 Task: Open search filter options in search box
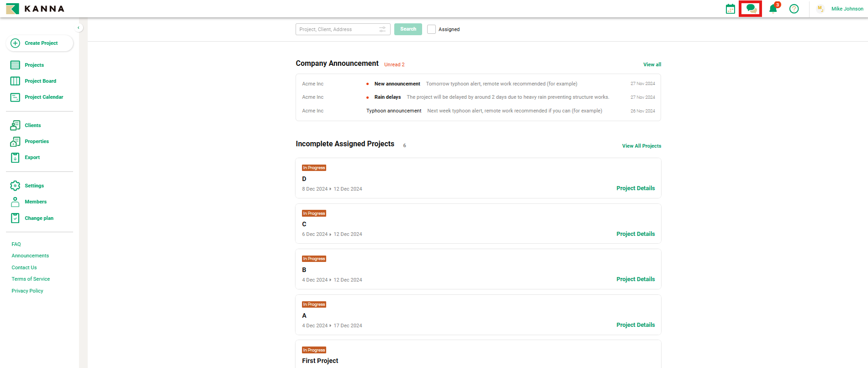[x=382, y=29]
